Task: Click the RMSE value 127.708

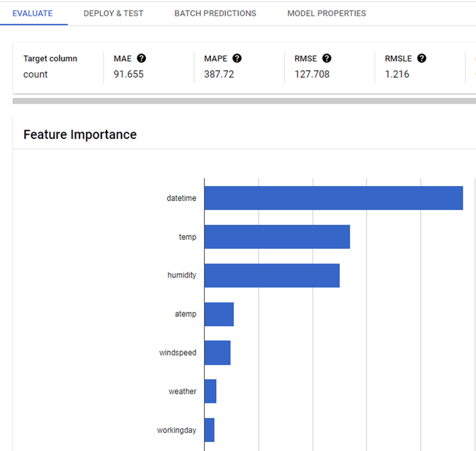Action: click(312, 75)
